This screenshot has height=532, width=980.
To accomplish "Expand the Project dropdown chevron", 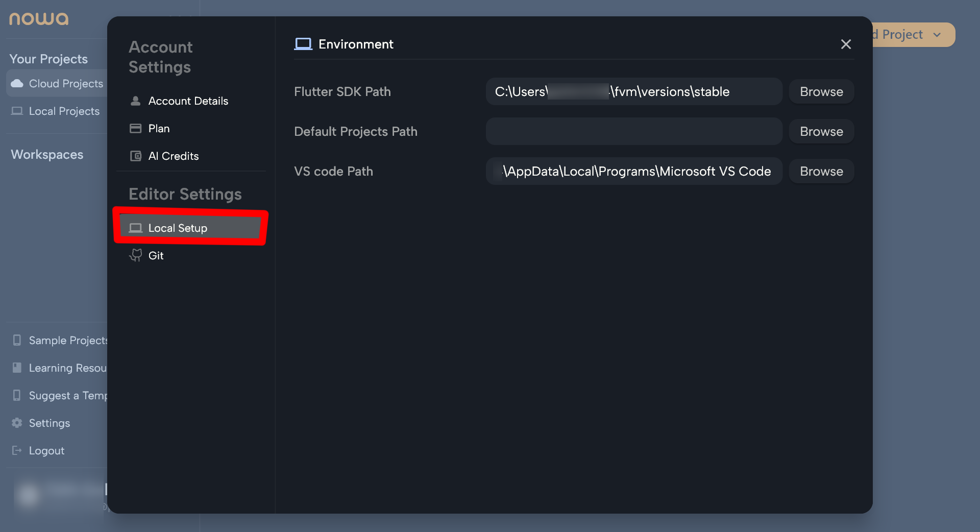I will [x=937, y=35].
